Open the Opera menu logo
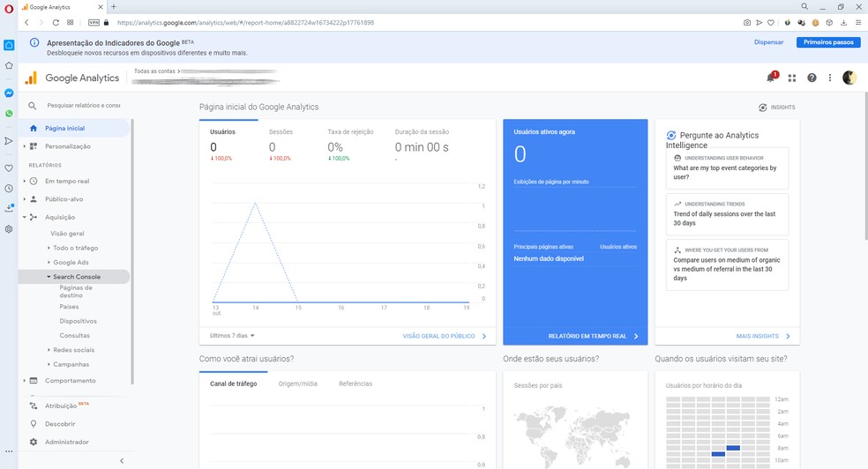The width and height of the screenshot is (868, 469). (x=9, y=8)
